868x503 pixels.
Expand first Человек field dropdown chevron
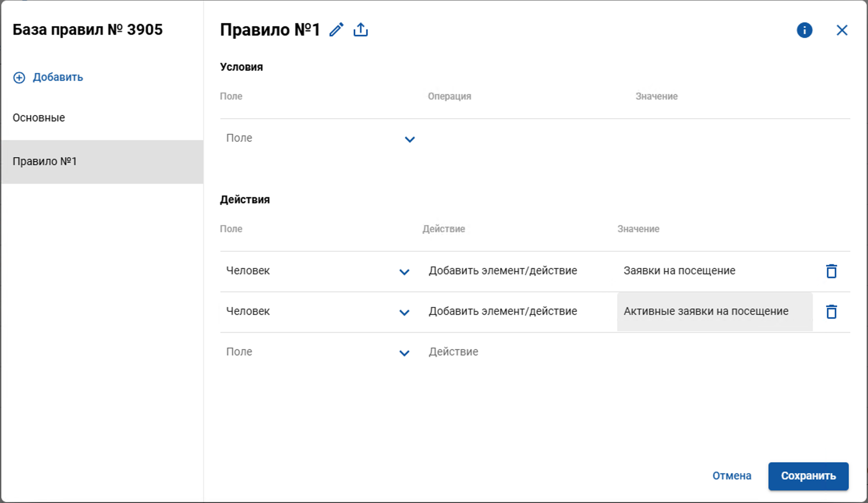coord(404,272)
